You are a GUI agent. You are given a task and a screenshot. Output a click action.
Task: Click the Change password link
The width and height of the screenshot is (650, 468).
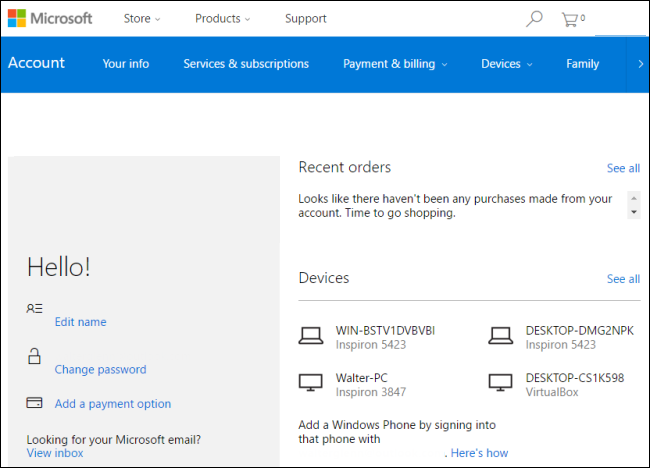pyautogui.click(x=100, y=369)
